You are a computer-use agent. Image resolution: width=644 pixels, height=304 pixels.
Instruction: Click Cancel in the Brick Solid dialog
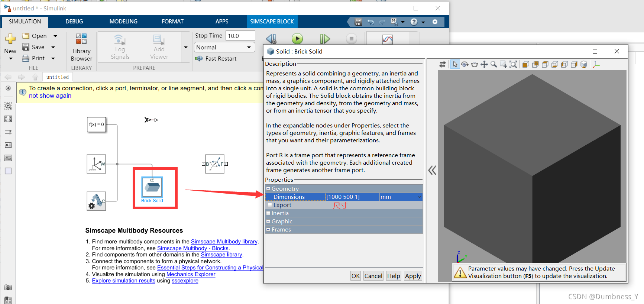(x=373, y=276)
